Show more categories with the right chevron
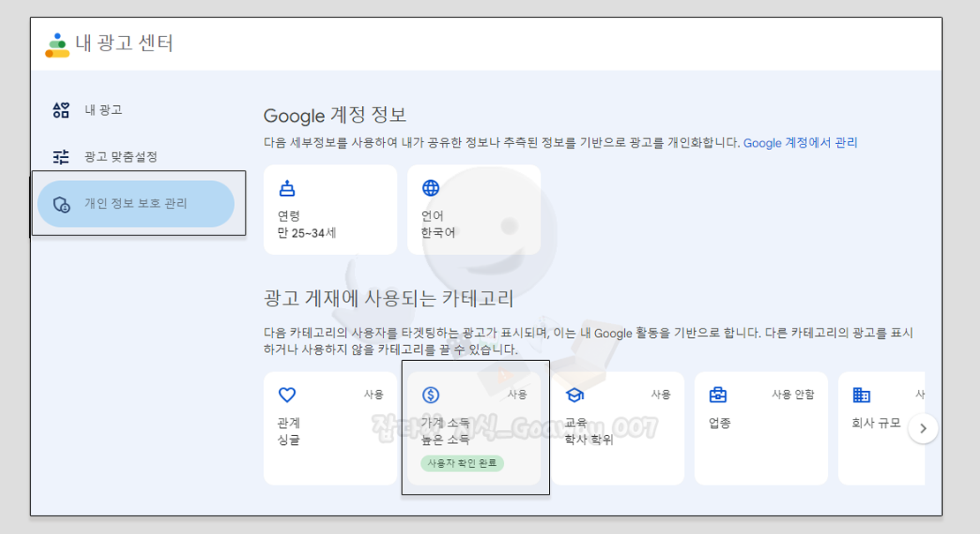The image size is (980, 534). click(x=923, y=428)
